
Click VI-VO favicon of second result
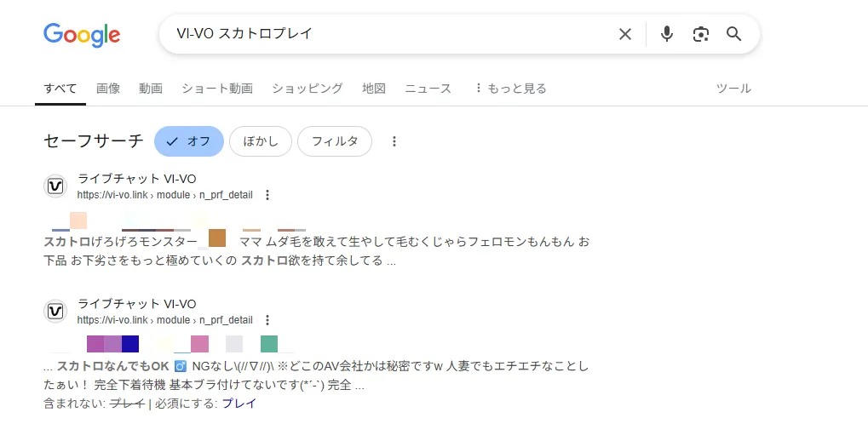55,312
